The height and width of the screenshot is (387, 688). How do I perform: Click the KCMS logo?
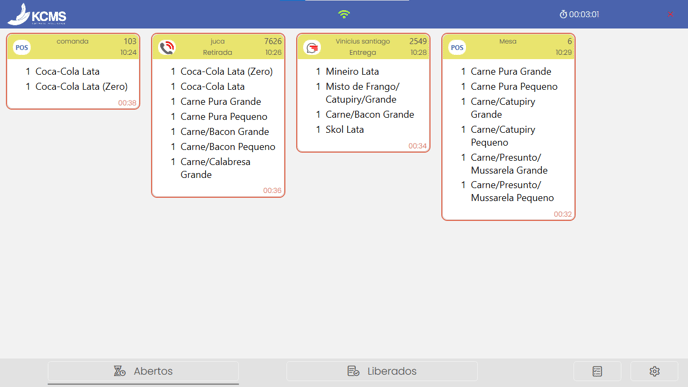tap(37, 15)
